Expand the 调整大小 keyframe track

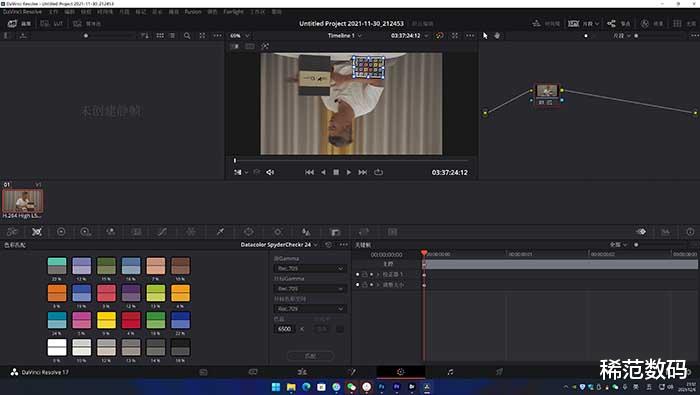point(378,285)
